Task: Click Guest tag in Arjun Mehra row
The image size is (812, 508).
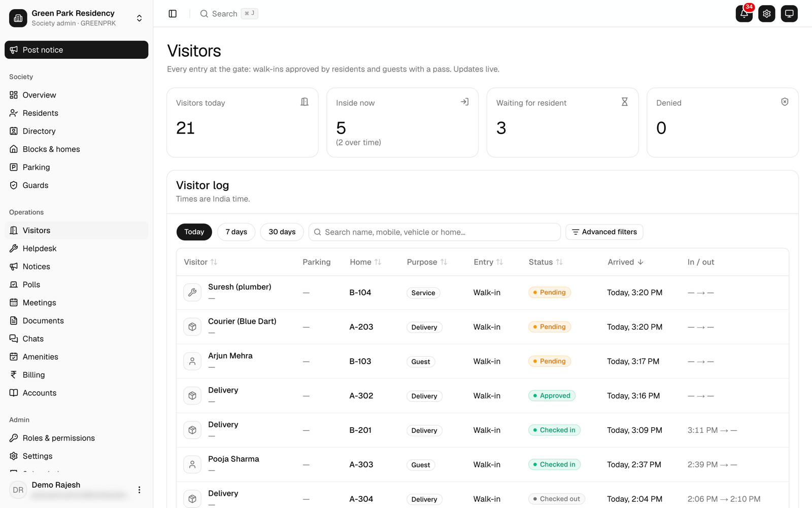Action: pyautogui.click(x=420, y=362)
